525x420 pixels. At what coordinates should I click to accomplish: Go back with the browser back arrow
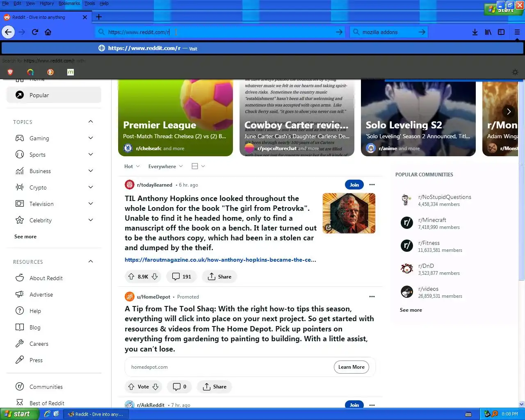point(8,32)
